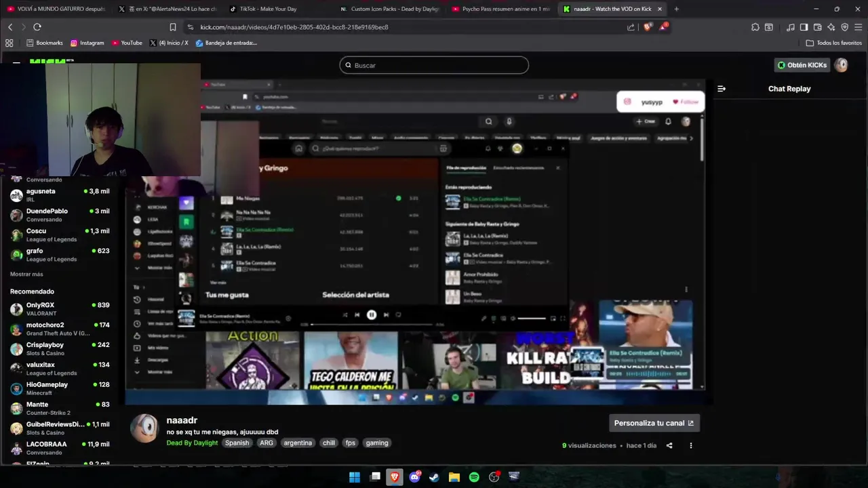Go back with the browser back arrow
This screenshot has width=868, height=488.
pos(10,27)
